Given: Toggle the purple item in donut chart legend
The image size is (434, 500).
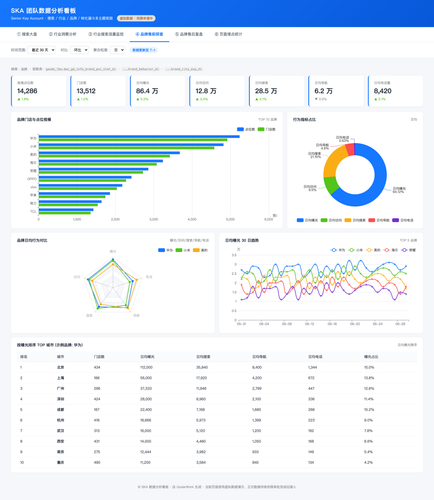Looking at the screenshot, I should tap(403, 220).
